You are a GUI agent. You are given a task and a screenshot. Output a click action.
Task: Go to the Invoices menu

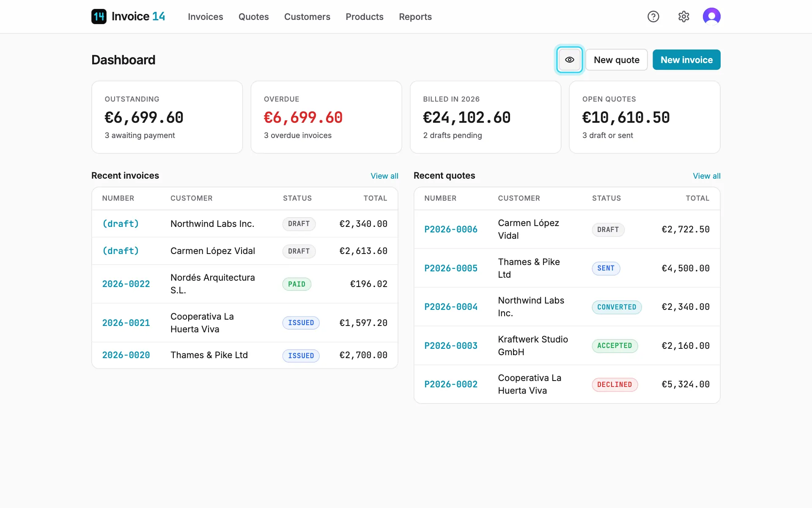point(206,17)
